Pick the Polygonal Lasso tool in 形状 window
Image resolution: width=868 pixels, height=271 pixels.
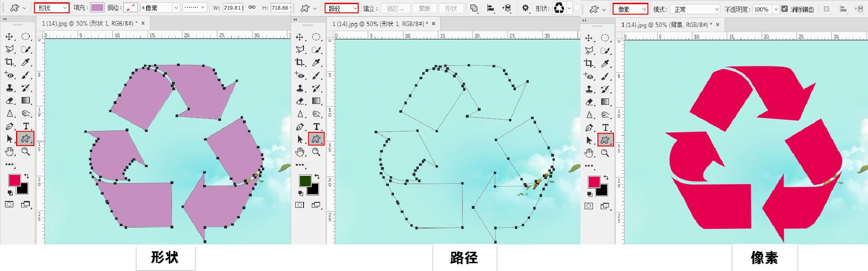tap(9, 49)
